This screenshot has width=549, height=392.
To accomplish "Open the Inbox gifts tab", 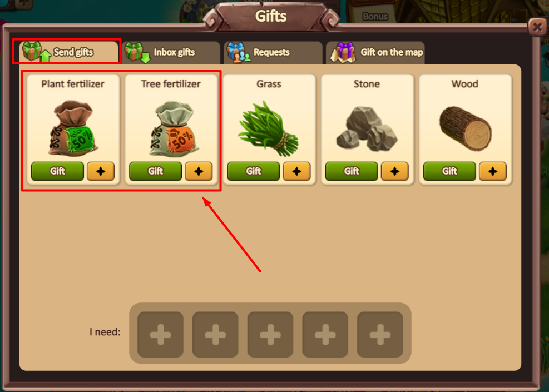I will [171, 52].
